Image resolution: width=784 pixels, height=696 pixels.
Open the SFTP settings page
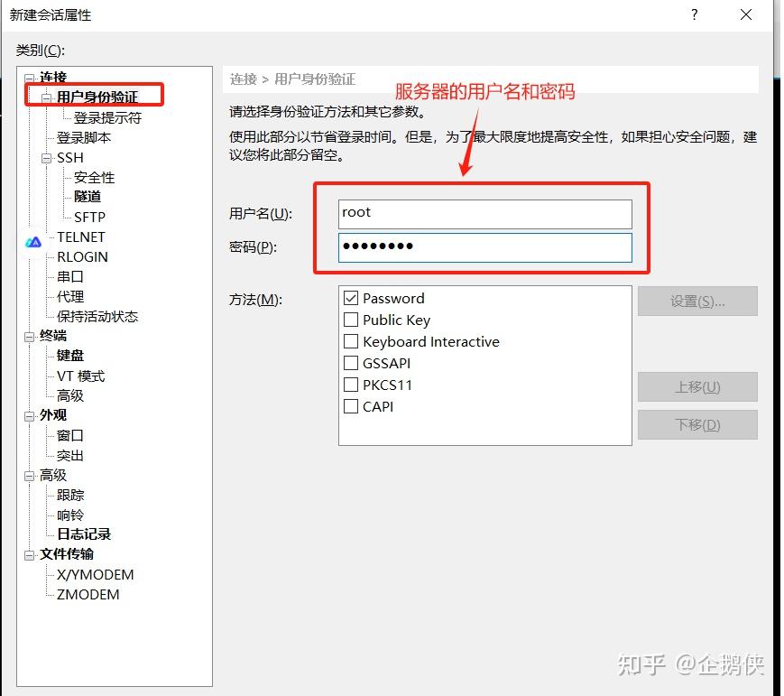[x=92, y=217]
